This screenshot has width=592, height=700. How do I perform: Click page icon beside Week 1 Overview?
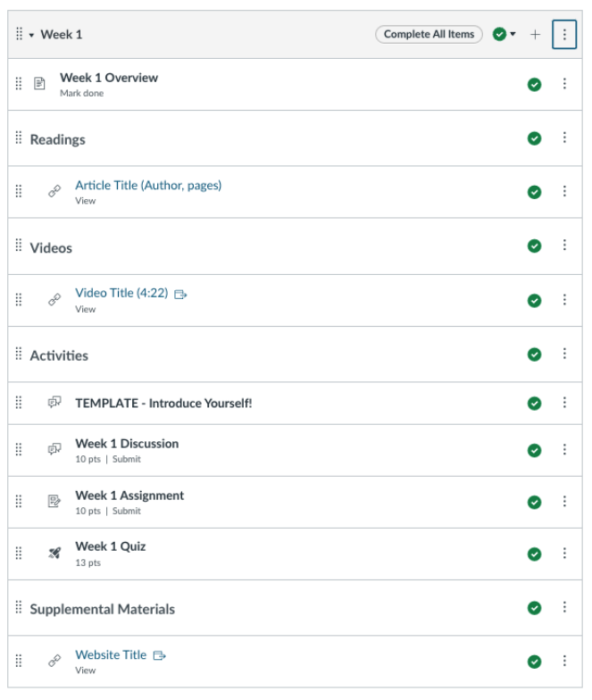click(39, 84)
